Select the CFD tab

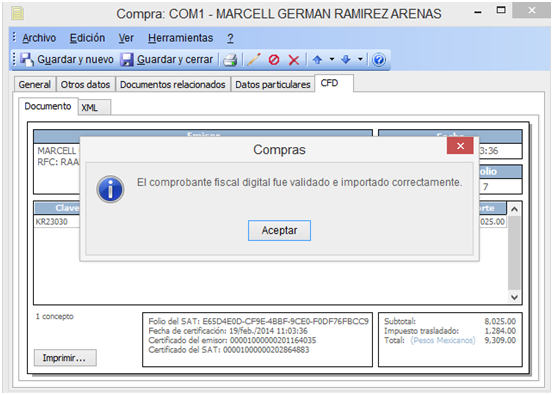pyautogui.click(x=334, y=83)
